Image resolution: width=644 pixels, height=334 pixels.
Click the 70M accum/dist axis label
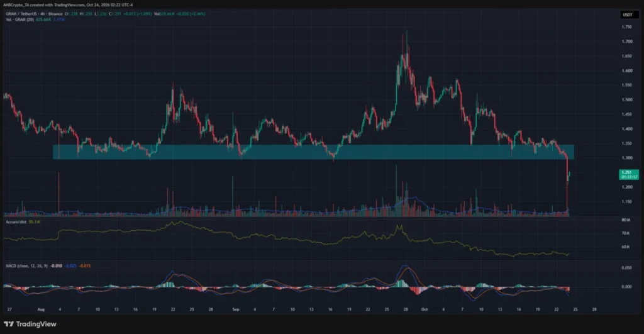coord(626,233)
